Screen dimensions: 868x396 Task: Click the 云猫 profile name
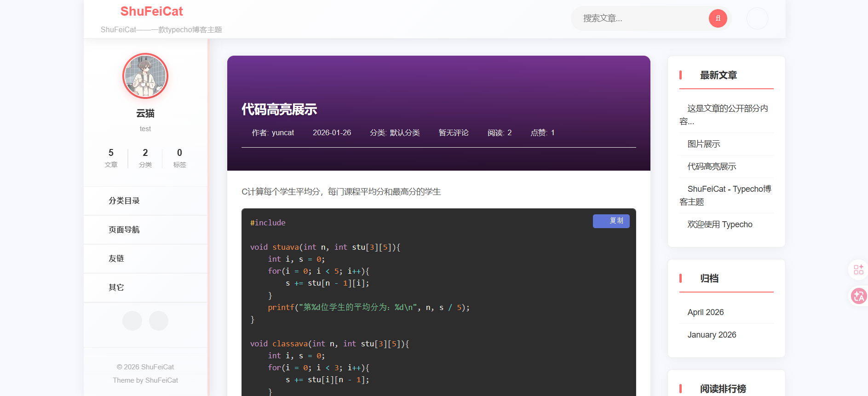(145, 113)
